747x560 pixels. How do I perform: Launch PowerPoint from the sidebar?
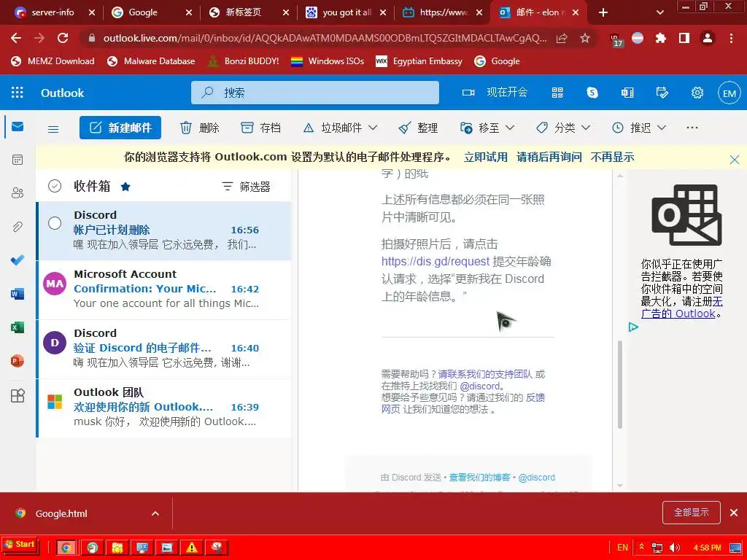point(18,361)
